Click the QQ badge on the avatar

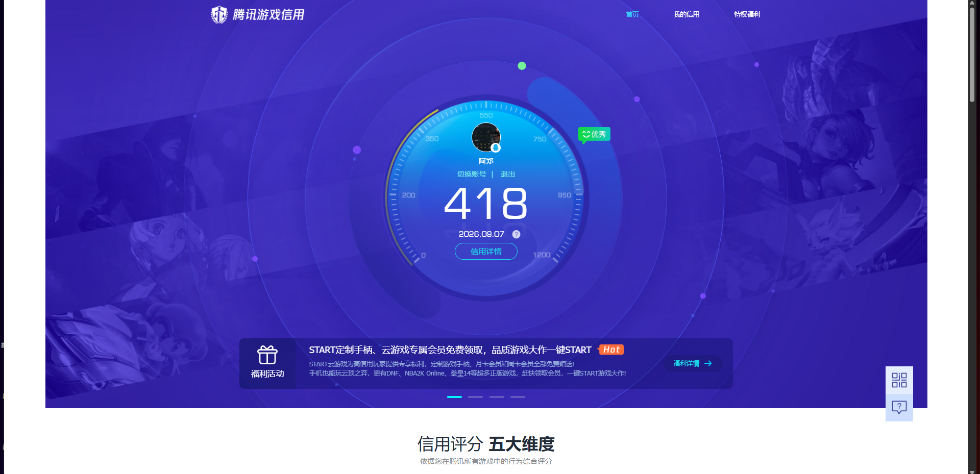coord(496,148)
